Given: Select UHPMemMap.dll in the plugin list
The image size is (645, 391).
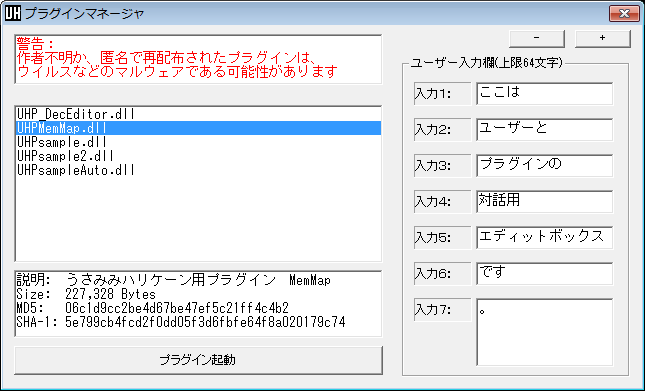Looking at the screenshot, I should pos(198,128).
